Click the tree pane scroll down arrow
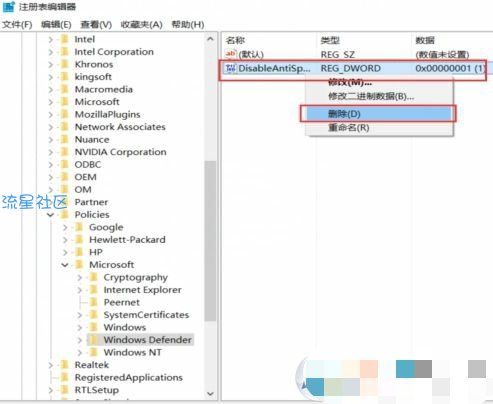The height and width of the screenshot is (404, 493). 210,394
